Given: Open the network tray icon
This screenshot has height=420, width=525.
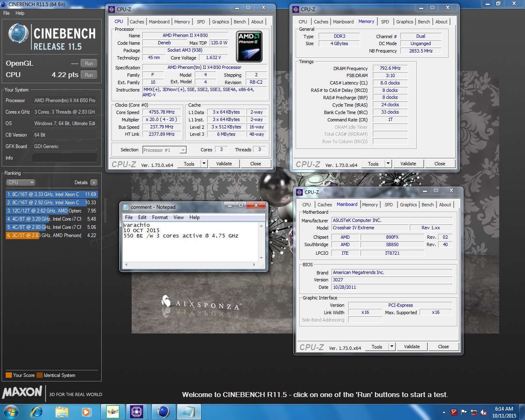Looking at the screenshot, I should click(x=474, y=412).
